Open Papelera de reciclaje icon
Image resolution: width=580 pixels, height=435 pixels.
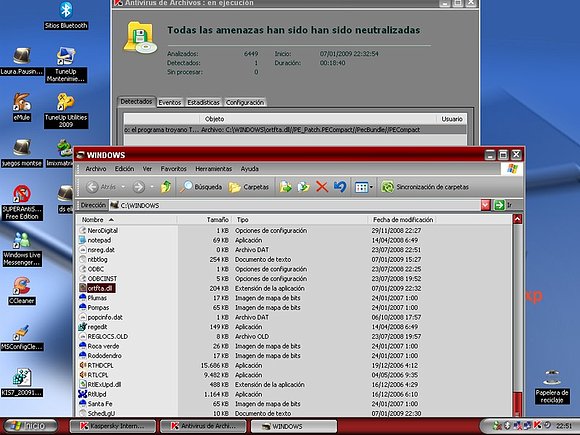click(x=552, y=386)
